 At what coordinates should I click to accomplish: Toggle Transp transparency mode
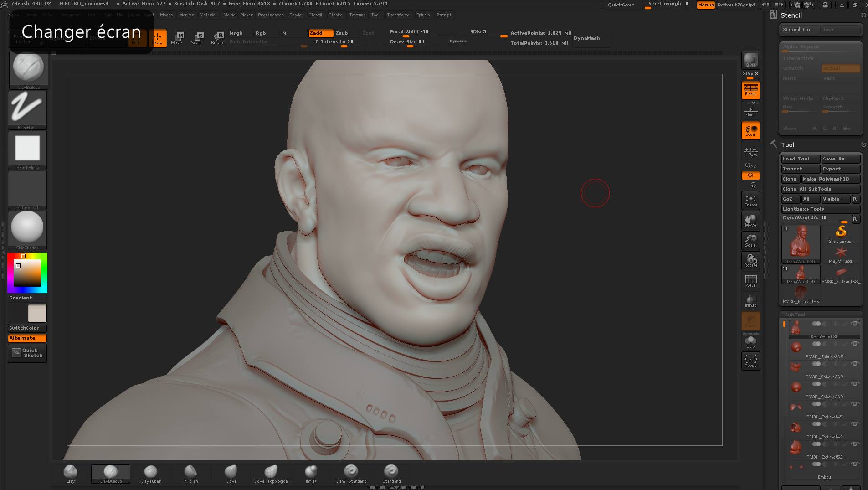tap(750, 301)
